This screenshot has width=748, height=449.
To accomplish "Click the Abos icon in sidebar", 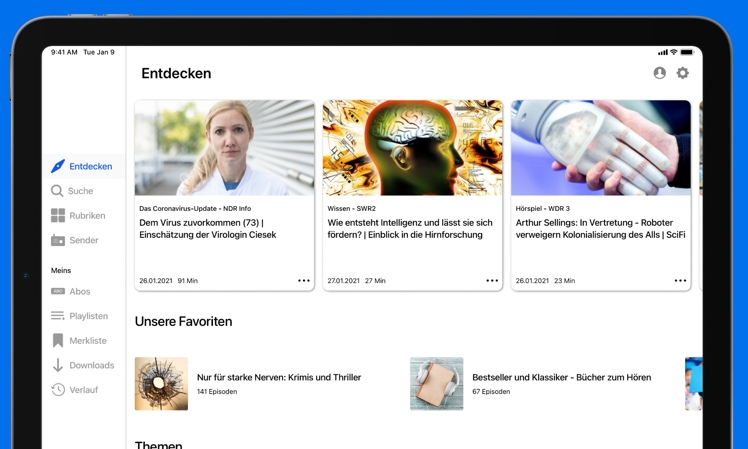I will pyautogui.click(x=58, y=292).
